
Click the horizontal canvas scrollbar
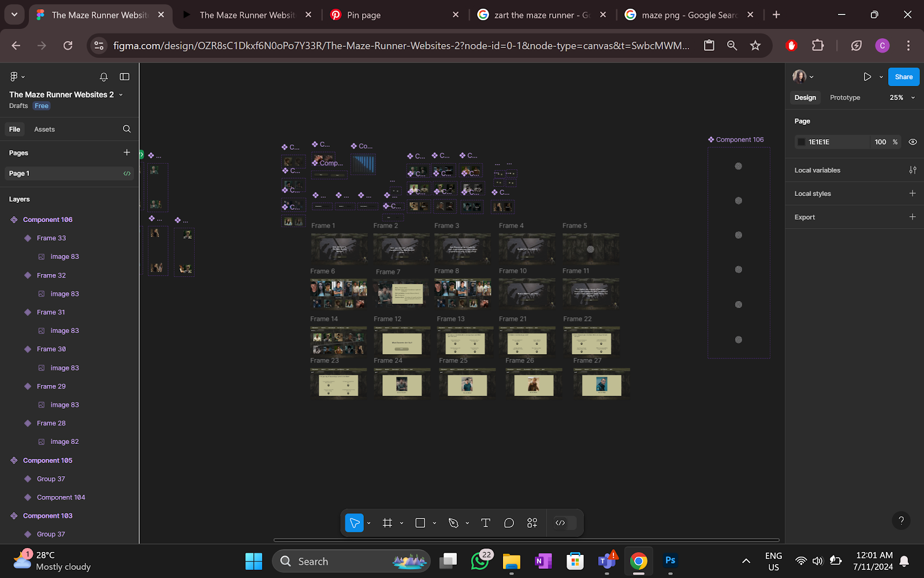[x=526, y=540]
